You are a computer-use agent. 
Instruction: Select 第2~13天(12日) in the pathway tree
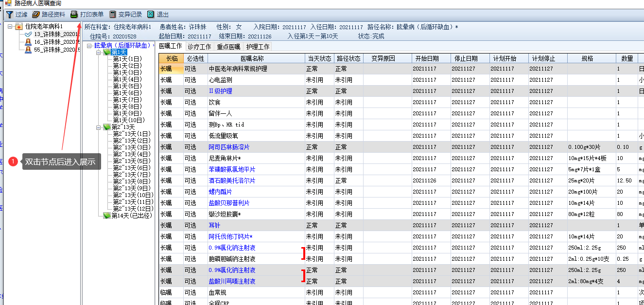click(133, 209)
